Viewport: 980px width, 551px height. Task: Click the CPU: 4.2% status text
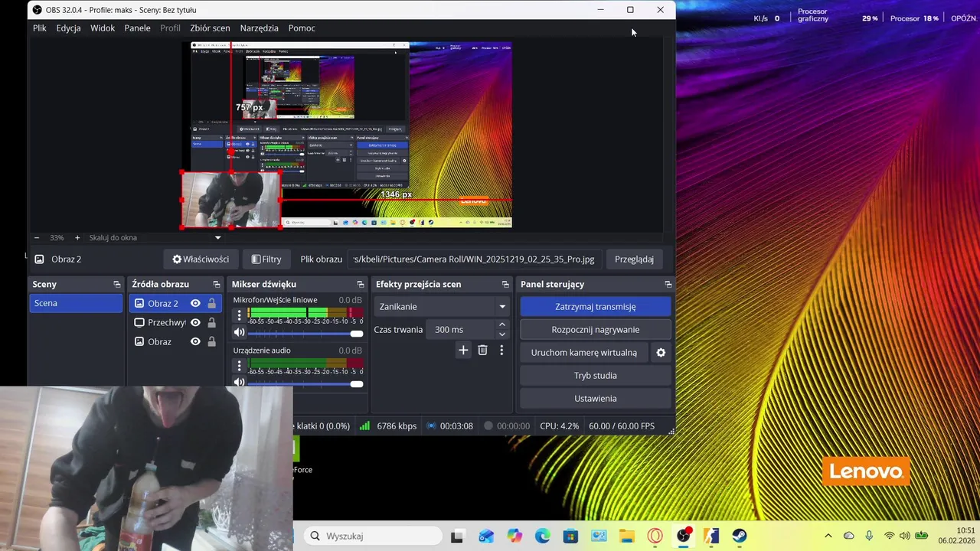pyautogui.click(x=559, y=425)
